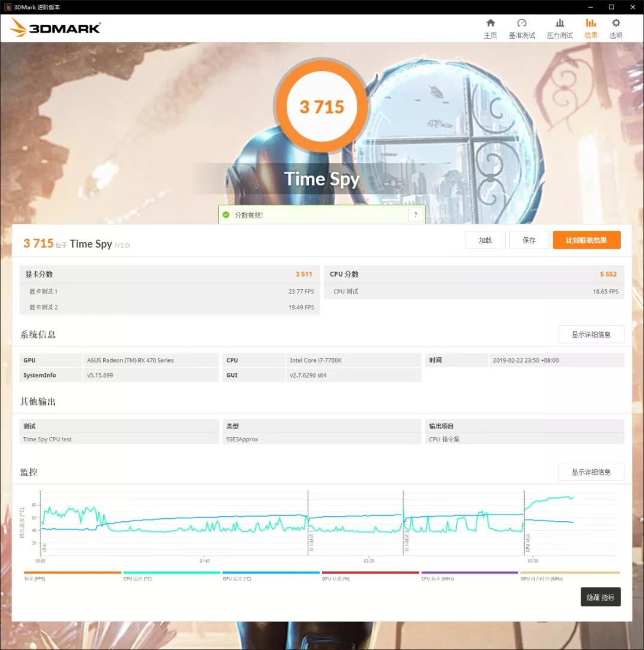The image size is (644, 650).
Task: Click the 保存 save button
Action: tap(529, 240)
